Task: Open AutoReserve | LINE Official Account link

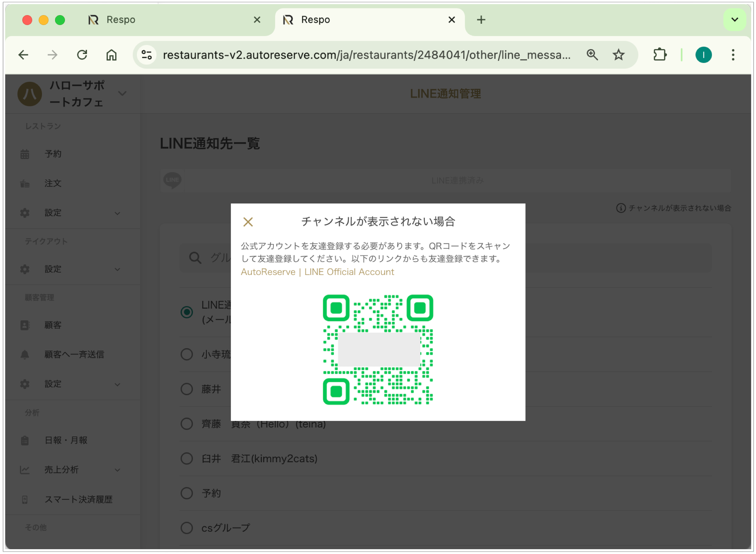Action: (317, 272)
